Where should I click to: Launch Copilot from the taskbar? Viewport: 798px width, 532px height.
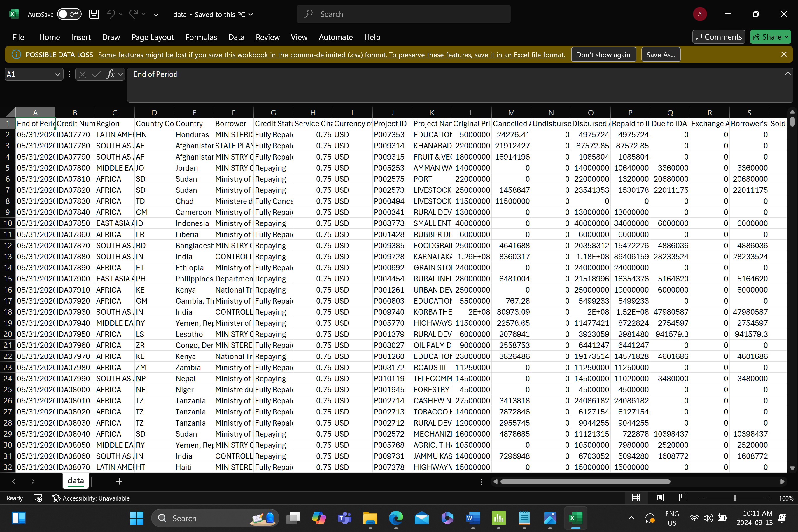pos(319,518)
